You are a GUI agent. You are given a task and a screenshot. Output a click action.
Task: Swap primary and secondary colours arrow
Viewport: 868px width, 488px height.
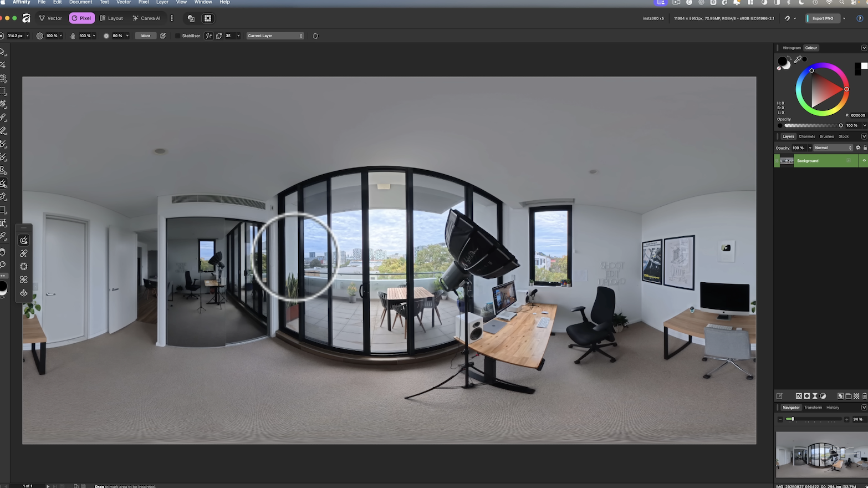[789, 58]
